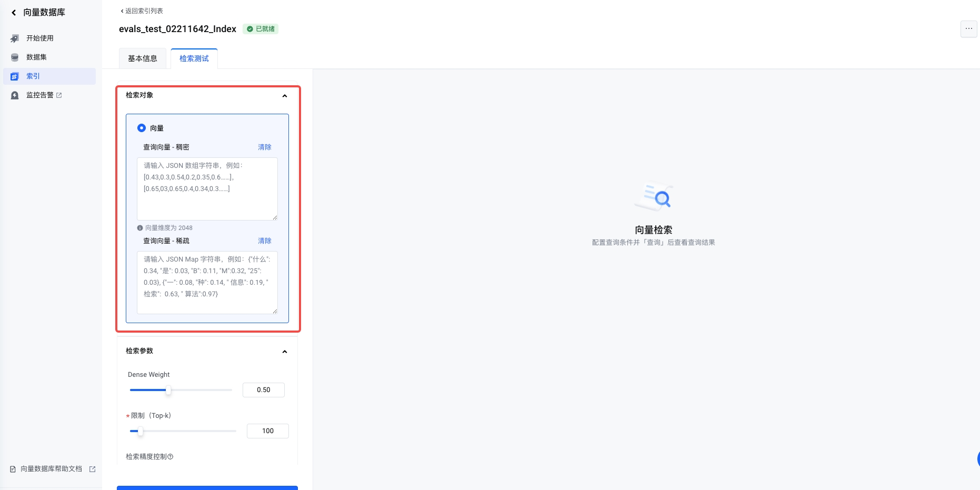Click the 配置查询条件并「查询」后查看查询结果 hint text

(654, 243)
